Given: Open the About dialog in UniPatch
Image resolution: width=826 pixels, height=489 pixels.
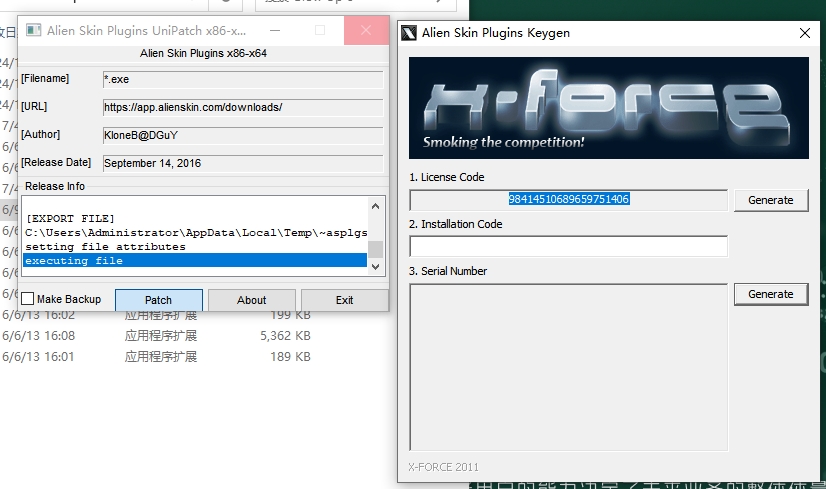Looking at the screenshot, I should click(x=251, y=300).
